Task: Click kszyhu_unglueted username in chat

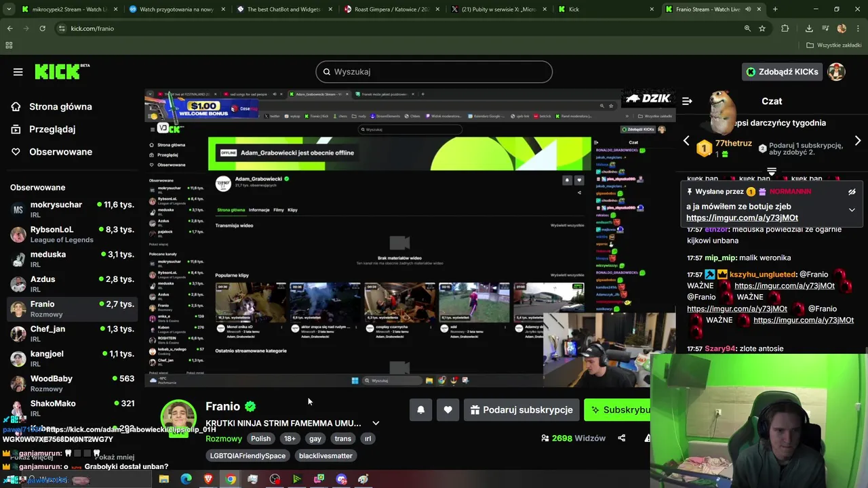Action: pos(762,274)
